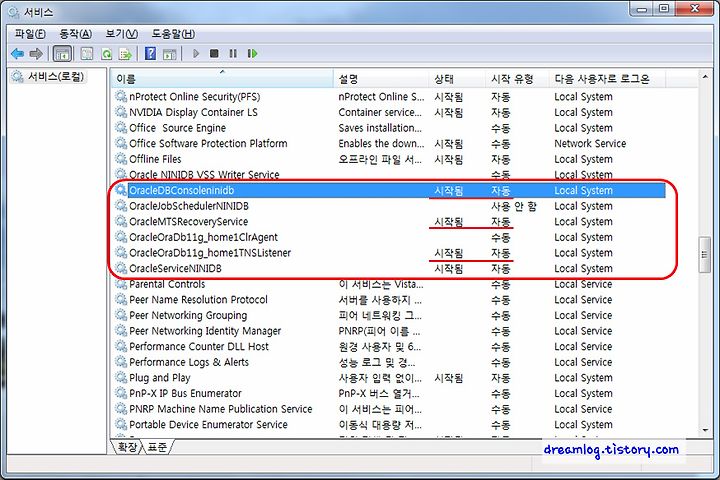Screen dimensions: 720x480
Task: Select Performance Logs & Alerts service
Action: pyautogui.click(x=389, y=362)
